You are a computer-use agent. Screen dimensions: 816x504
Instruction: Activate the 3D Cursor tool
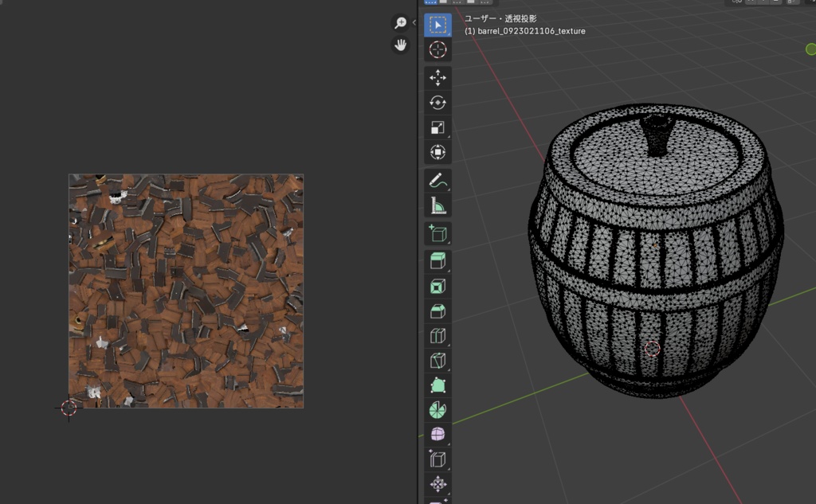pyautogui.click(x=437, y=49)
